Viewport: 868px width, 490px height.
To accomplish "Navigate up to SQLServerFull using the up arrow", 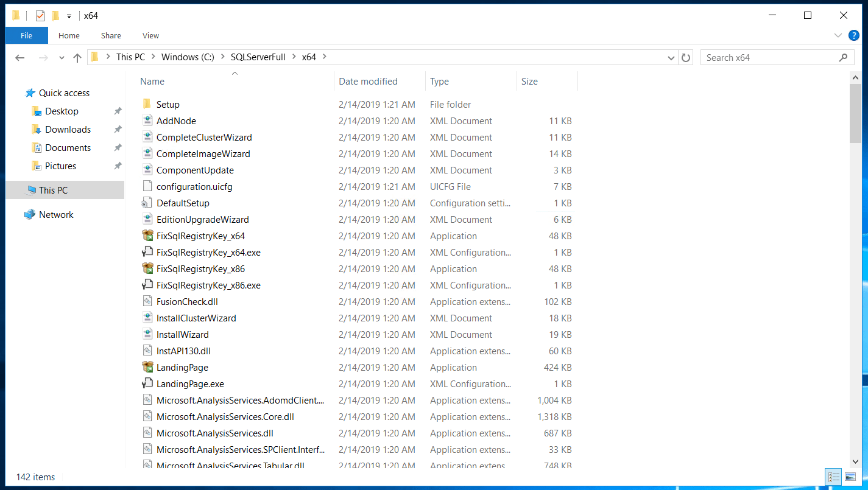I will (x=77, y=57).
